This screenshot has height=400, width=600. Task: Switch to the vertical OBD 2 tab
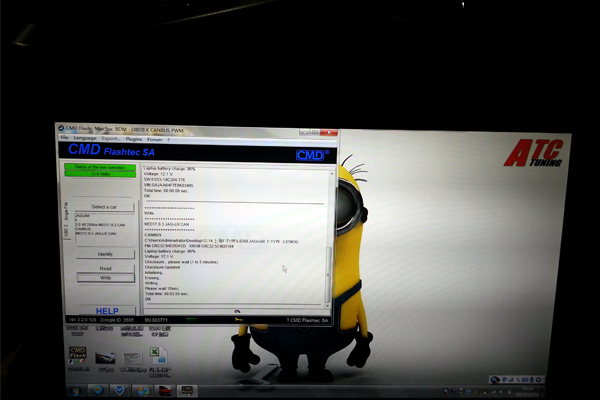pyautogui.click(x=66, y=231)
